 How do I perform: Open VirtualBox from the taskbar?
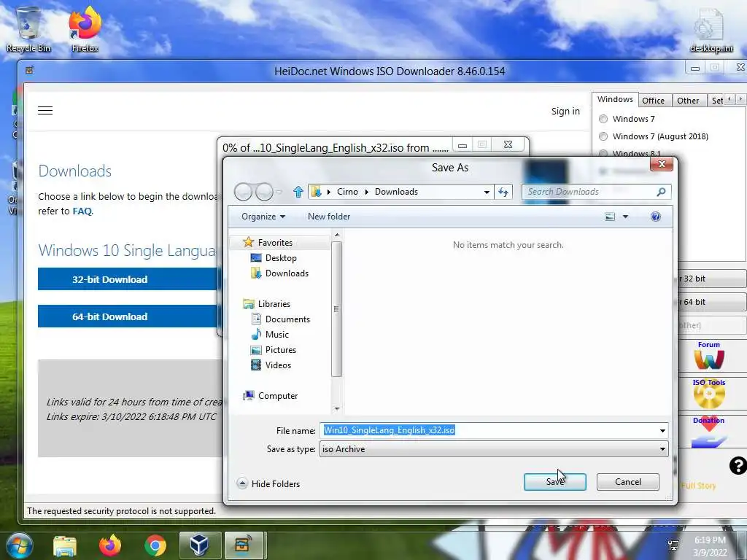[200, 545]
